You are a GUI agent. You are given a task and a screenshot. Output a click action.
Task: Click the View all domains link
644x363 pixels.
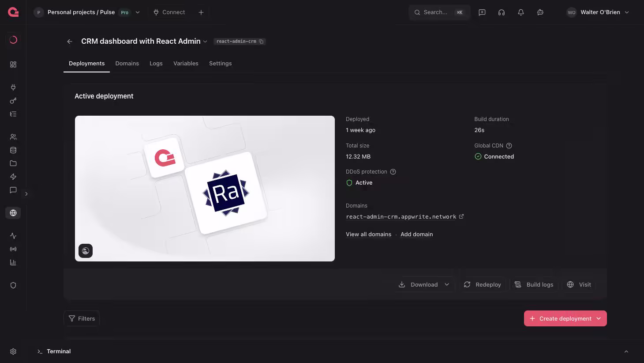pyautogui.click(x=369, y=234)
